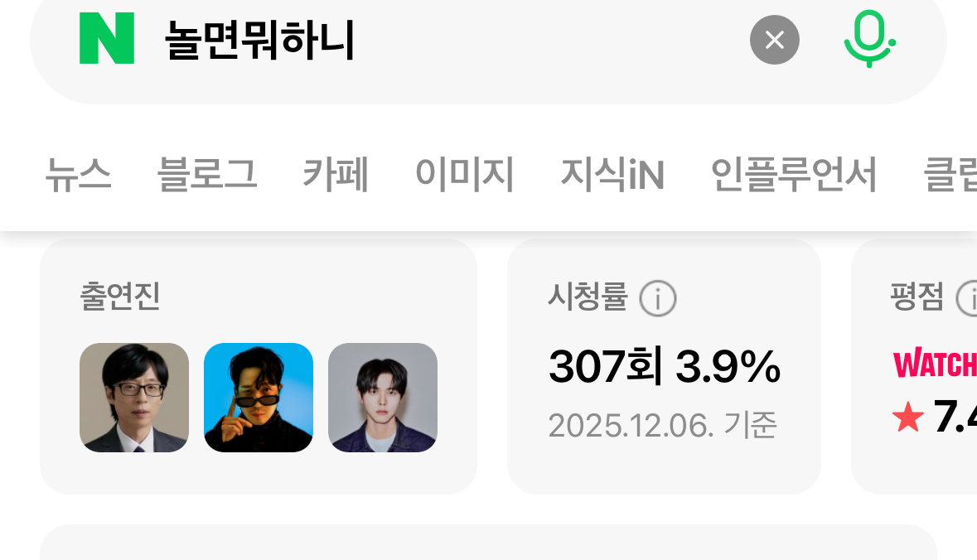
Task: Select cast photo of man in navy jacket
Action: click(x=383, y=398)
